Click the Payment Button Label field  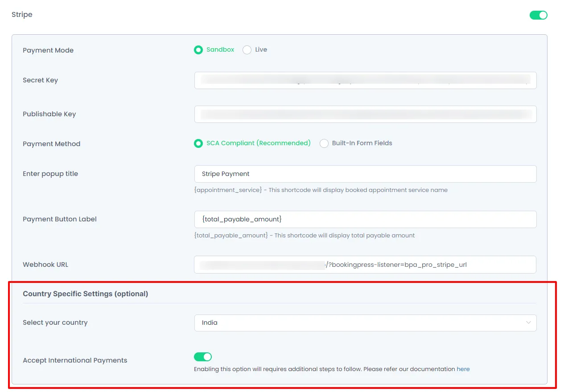point(365,219)
